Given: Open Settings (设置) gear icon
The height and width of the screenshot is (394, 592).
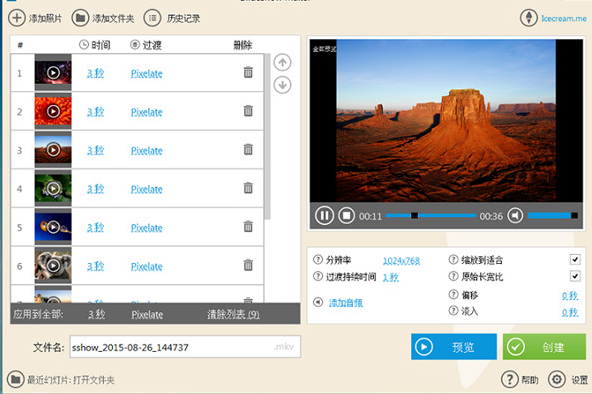Looking at the screenshot, I should pos(557,379).
